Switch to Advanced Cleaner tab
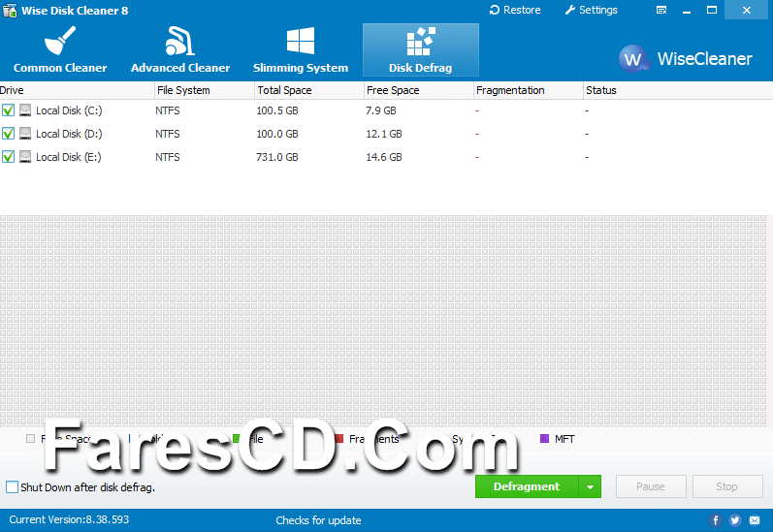 180,49
